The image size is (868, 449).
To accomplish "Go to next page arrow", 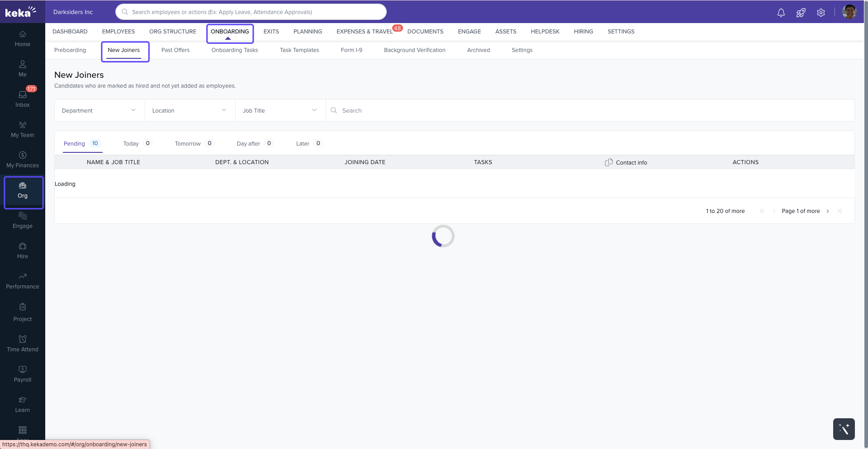I will [828, 211].
